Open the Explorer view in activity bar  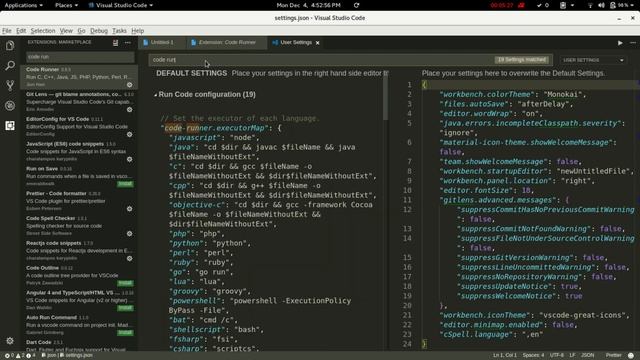click(x=10, y=45)
